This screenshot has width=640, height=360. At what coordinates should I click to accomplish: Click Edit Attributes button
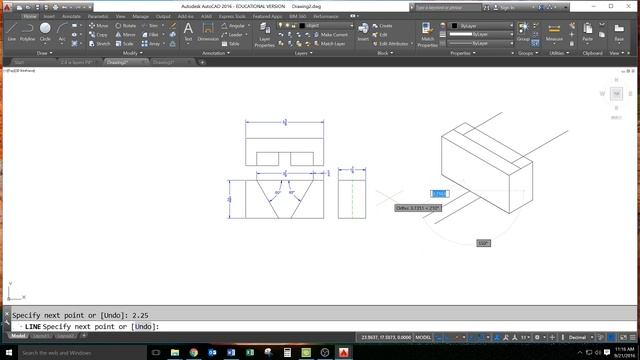point(391,44)
